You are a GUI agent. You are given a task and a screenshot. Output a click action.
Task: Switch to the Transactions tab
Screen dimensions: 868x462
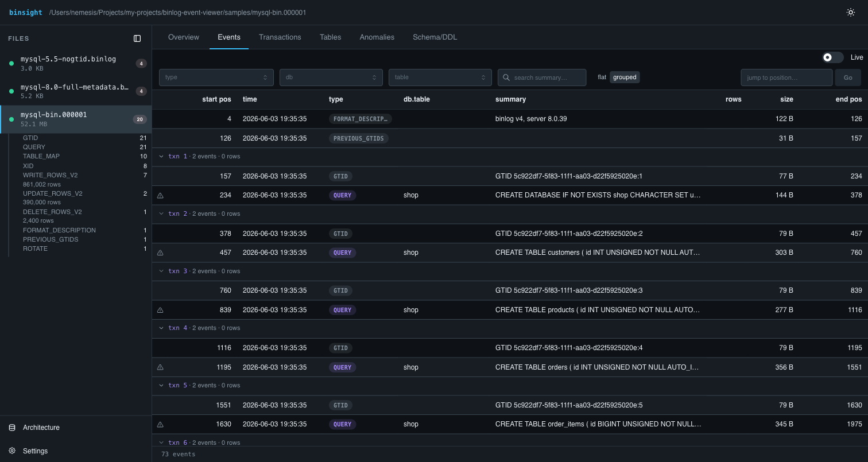pos(280,37)
